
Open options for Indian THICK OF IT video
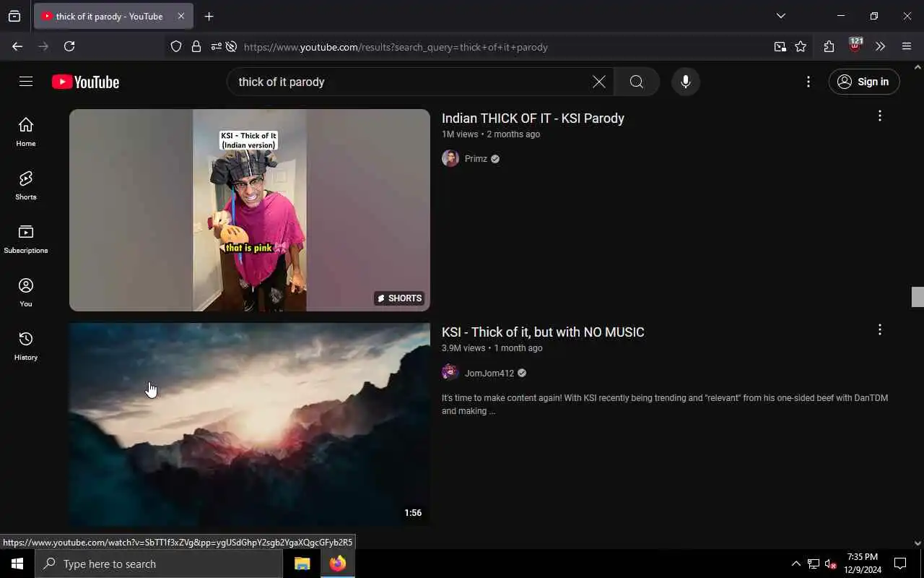880,116
